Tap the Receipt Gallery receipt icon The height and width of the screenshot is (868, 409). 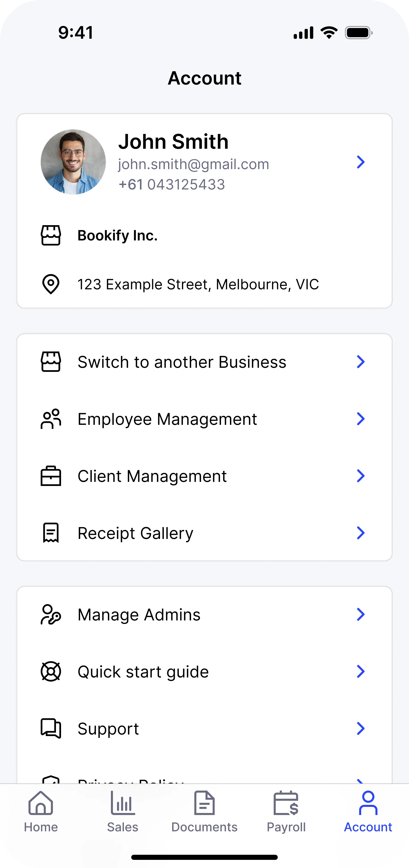(x=51, y=533)
